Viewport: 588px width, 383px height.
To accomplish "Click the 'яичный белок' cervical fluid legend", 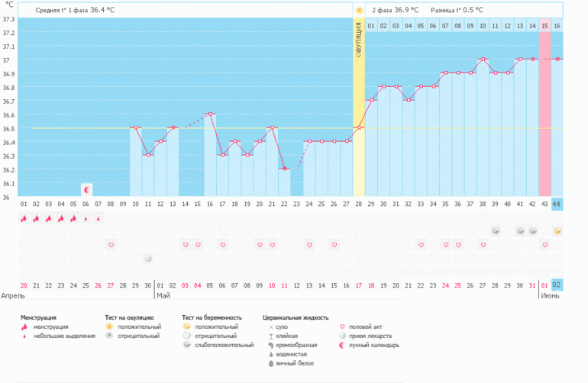I will pos(294,363).
